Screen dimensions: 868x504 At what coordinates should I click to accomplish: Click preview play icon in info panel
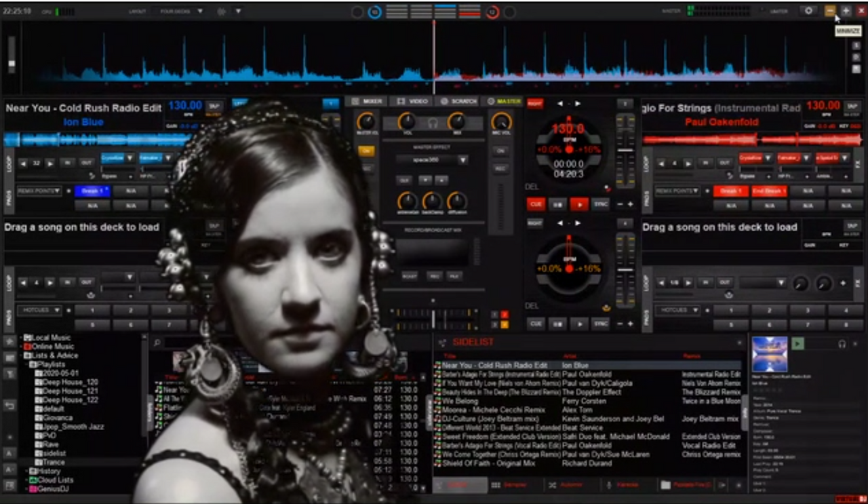[x=798, y=344]
